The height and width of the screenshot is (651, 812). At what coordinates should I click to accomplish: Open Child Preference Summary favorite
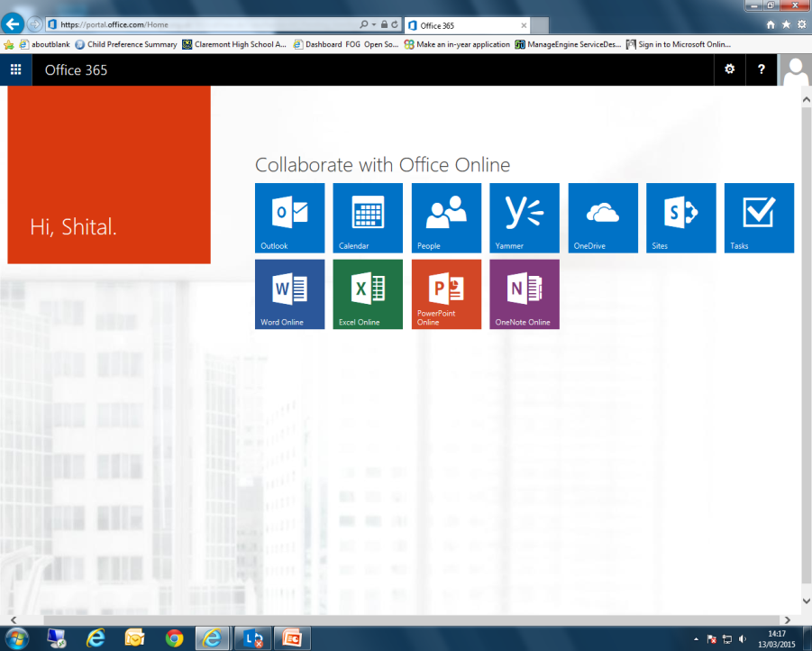126,44
